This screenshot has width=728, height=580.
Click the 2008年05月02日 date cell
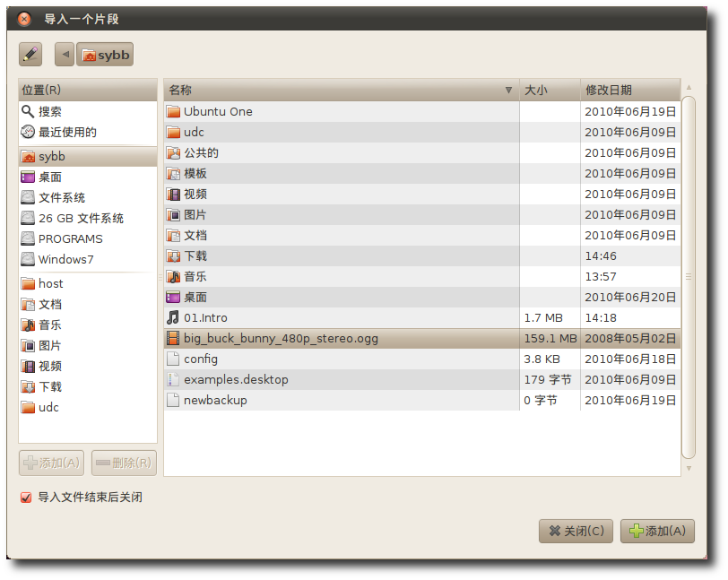coord(630,338)
